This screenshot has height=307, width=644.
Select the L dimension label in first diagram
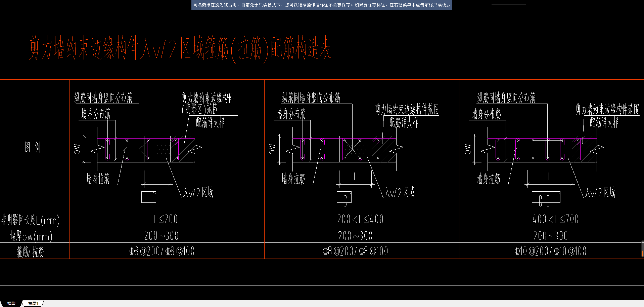point(157,177)
